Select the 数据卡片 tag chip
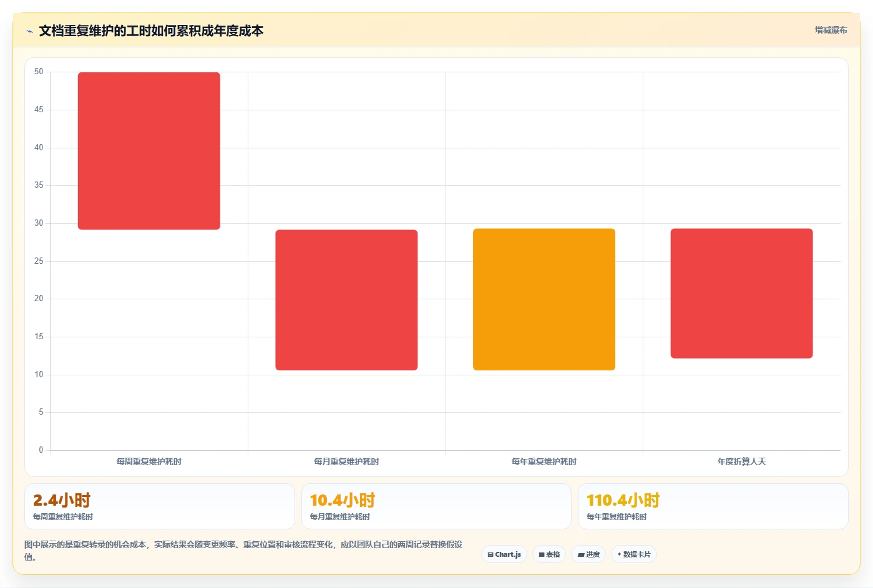 point(634,554)
